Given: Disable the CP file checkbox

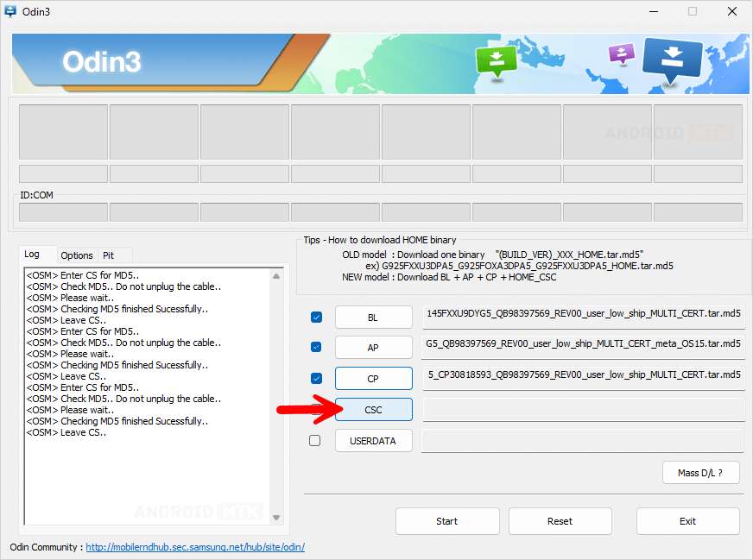Looking at the screenshot, I should (x=316, y=378).
